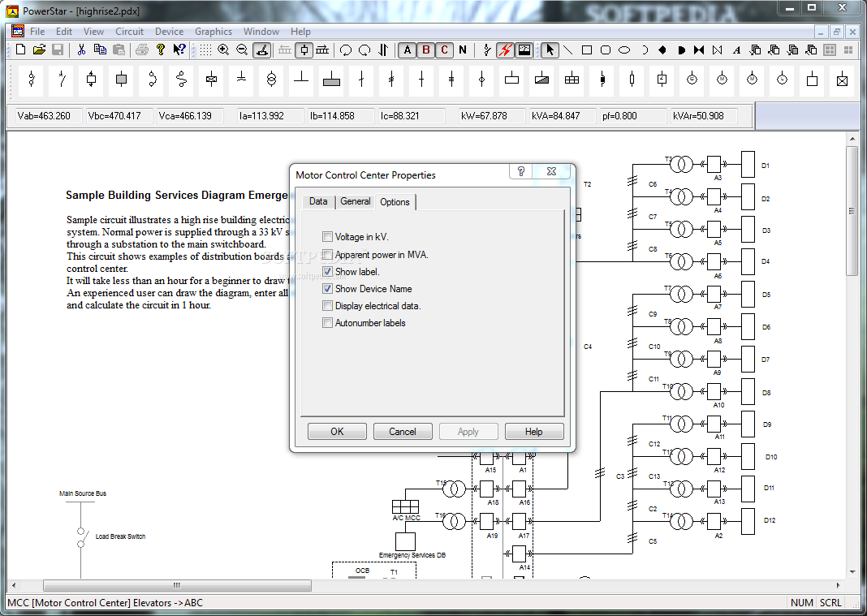This screenshot has width=867, height=616.
Task: Open the File menu
Action: [x=37, y=32]
